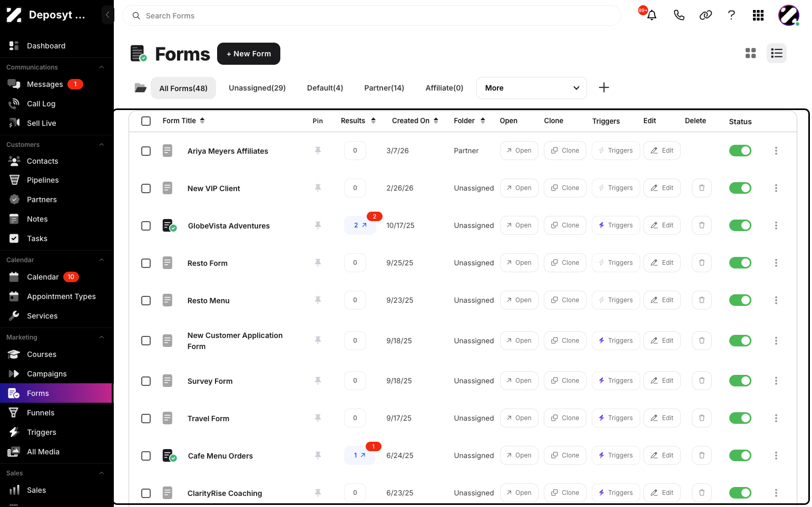Collapse the Communications sidebar section
The image size is (812, 507).
click(x=102, y=67)
